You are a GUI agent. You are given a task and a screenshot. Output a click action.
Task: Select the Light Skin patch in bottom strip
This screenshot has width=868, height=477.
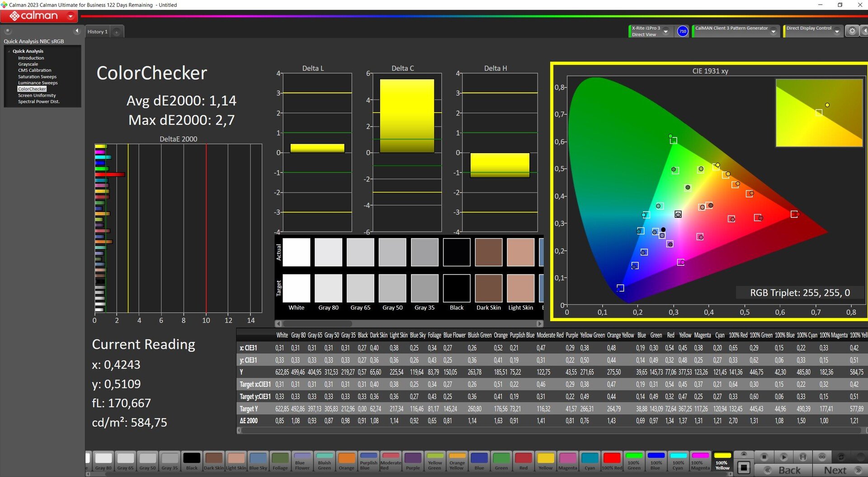pos(236,461)
